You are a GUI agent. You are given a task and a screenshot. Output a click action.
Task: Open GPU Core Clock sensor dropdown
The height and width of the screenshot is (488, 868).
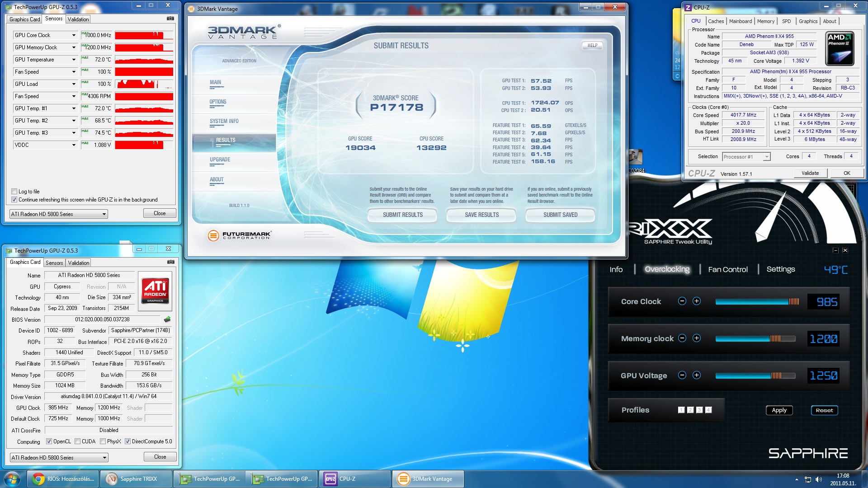(74, 35)
